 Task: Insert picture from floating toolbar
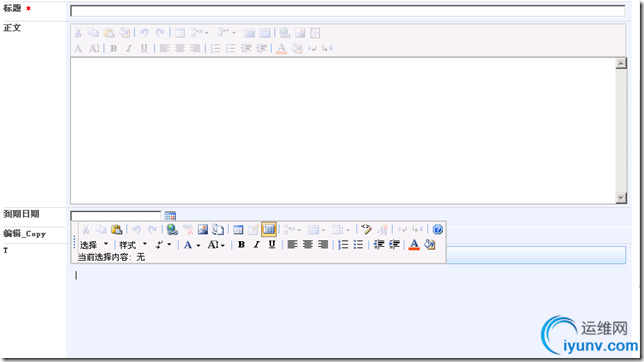click(x=203, y=229)
